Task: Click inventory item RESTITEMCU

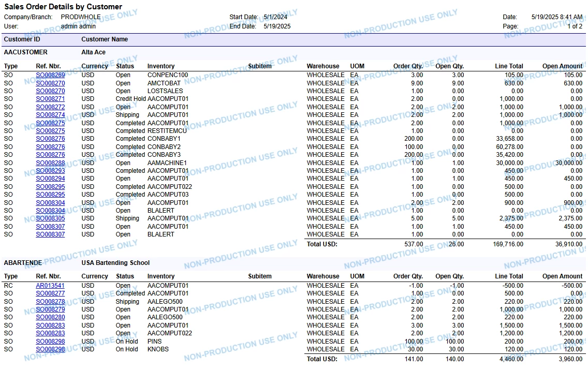Action: [167, 131]
